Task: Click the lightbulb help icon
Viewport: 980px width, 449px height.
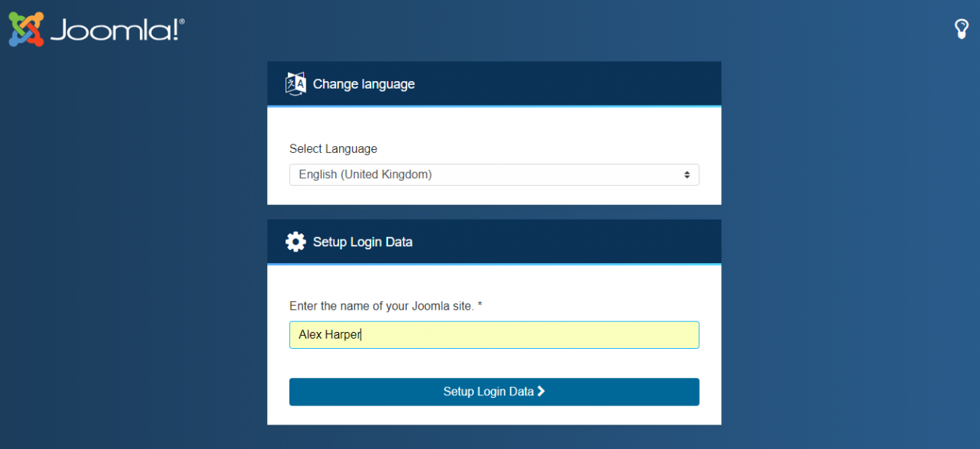Action: [962, 29]
